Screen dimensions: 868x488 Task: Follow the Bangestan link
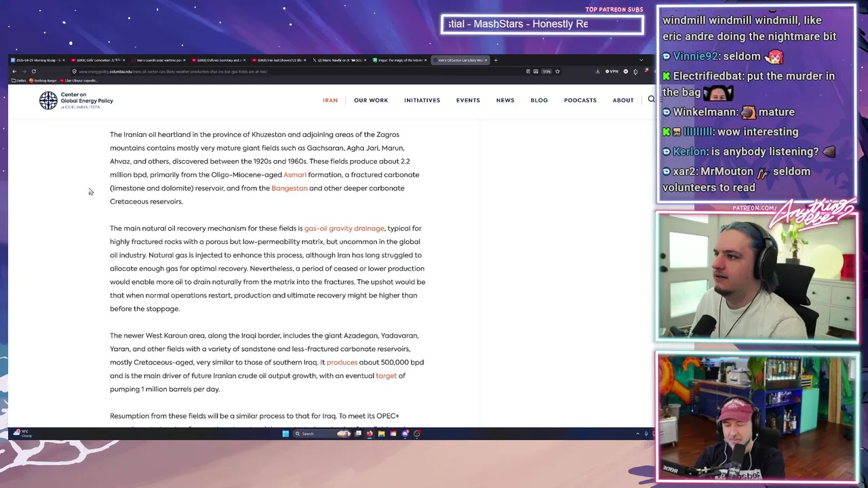tap(290, 188)
